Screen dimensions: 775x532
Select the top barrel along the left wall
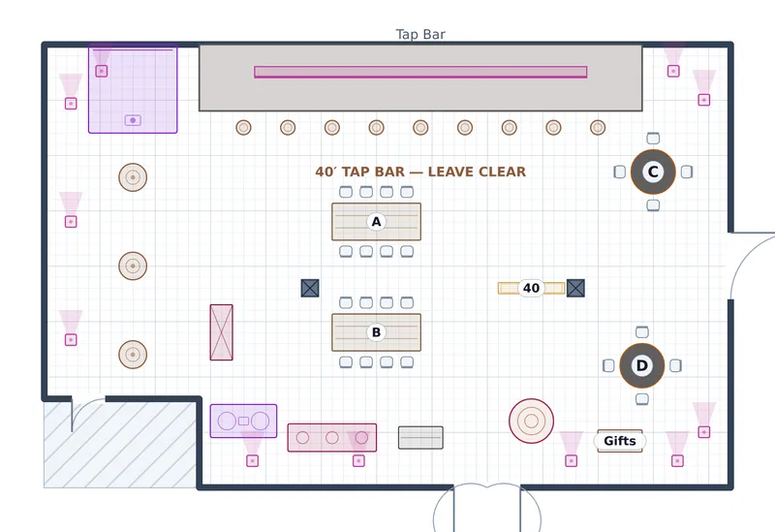[x=133, y=177]
